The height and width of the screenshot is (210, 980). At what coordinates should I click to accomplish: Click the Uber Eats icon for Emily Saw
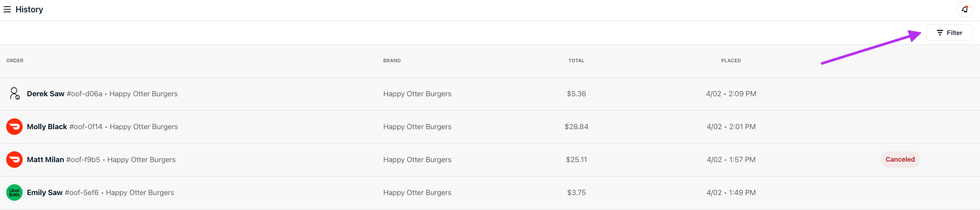point(14,192)
